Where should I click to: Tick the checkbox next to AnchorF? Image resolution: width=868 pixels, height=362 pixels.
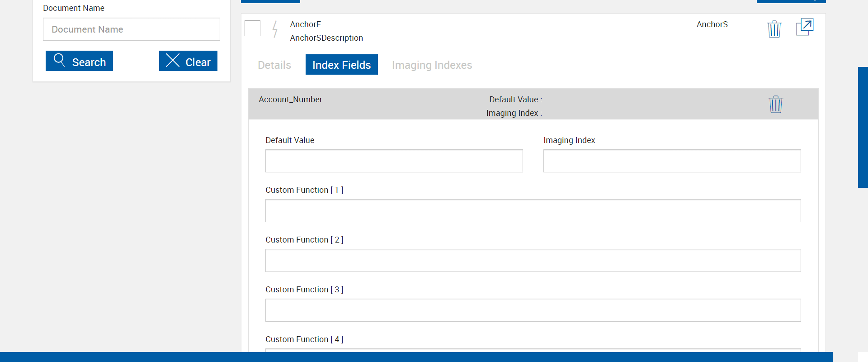[x=252, y=29]
